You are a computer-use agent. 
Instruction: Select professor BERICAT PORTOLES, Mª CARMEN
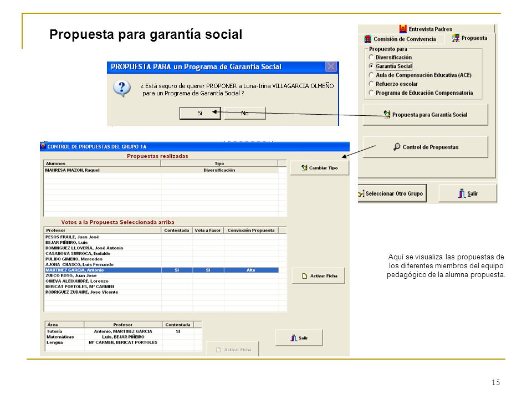(161, 287)
